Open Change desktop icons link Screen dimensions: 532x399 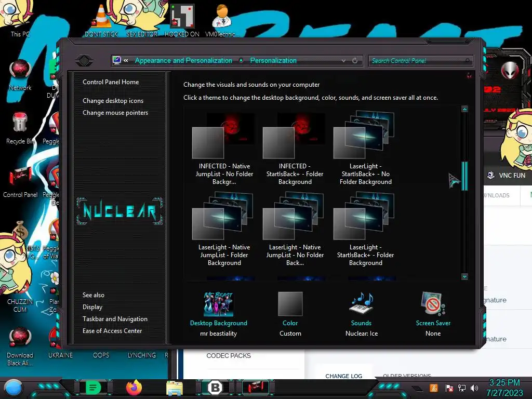[113, 101]
